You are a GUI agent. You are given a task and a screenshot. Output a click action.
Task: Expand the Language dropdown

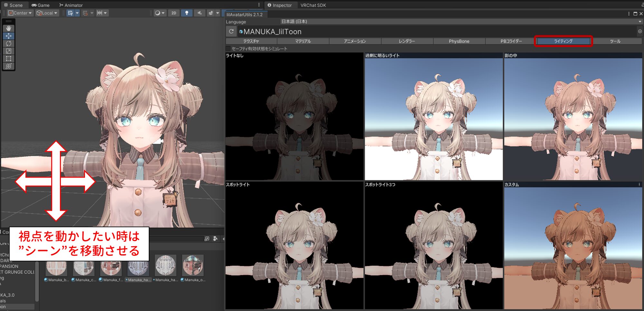[460, 22]
